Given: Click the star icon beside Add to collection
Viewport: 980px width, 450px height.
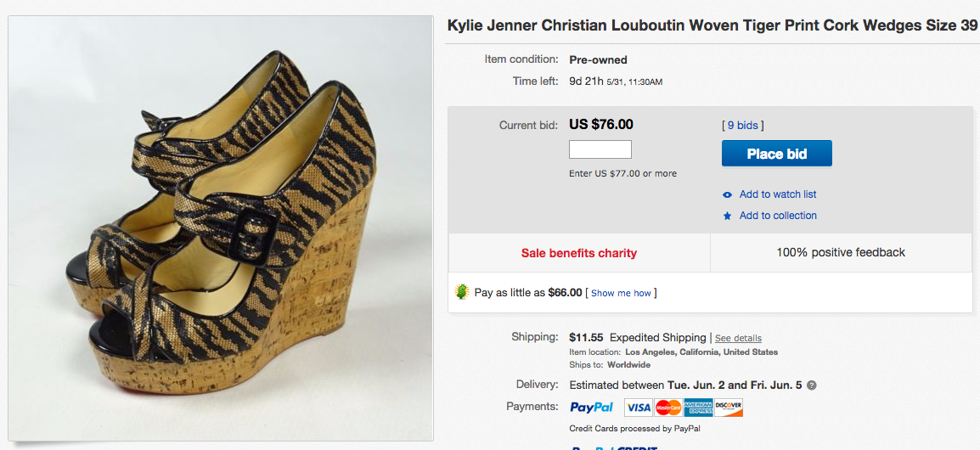Looking at the screenshot, I should (727, 216).
